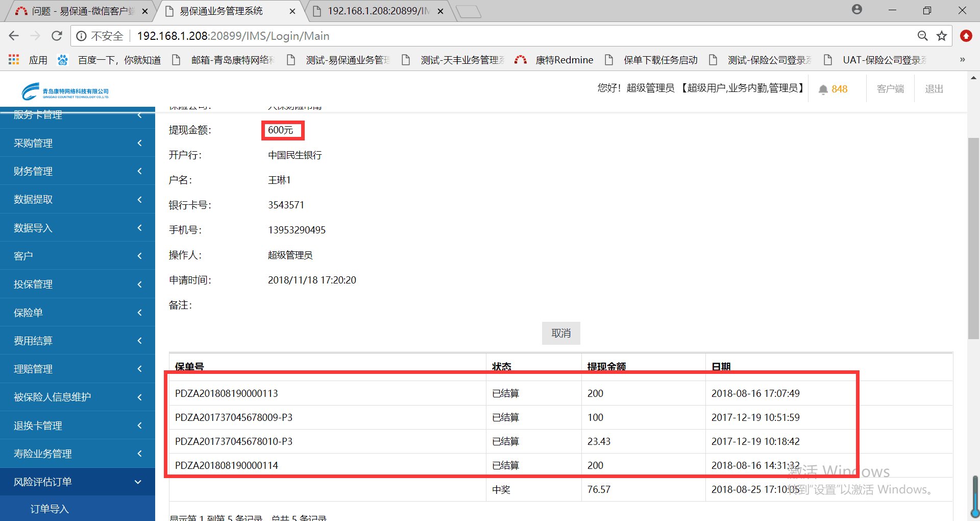The height and width of the screenshot is (521, 980).
Task: Expand the 退换卡管理 sidebar menu
Action: [78, 425]
